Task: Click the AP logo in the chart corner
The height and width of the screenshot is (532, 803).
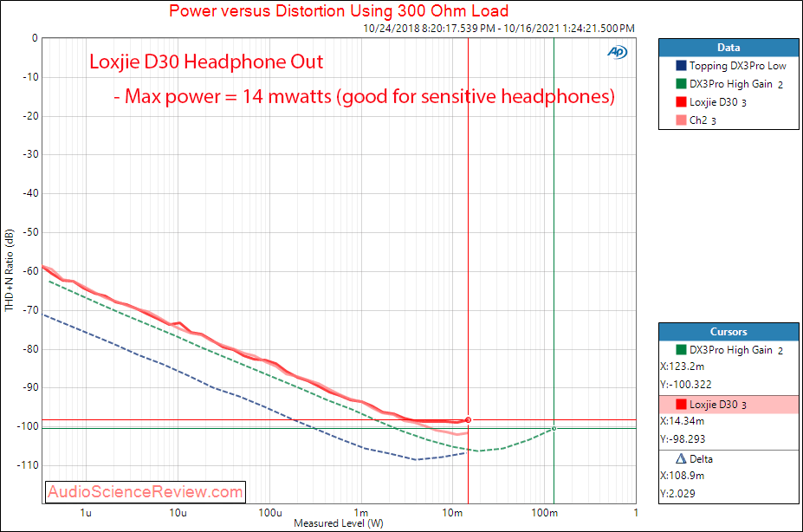Action: tap(617, 52)
